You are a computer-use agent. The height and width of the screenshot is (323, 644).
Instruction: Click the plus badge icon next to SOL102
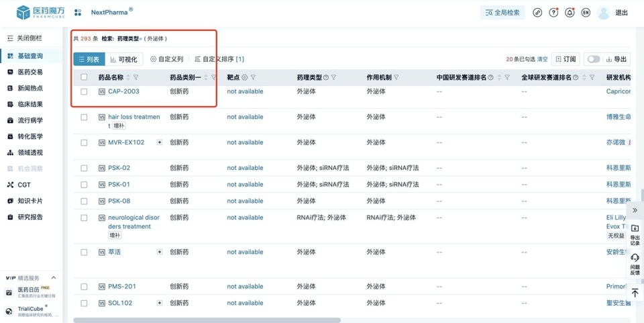coord(160,303)
